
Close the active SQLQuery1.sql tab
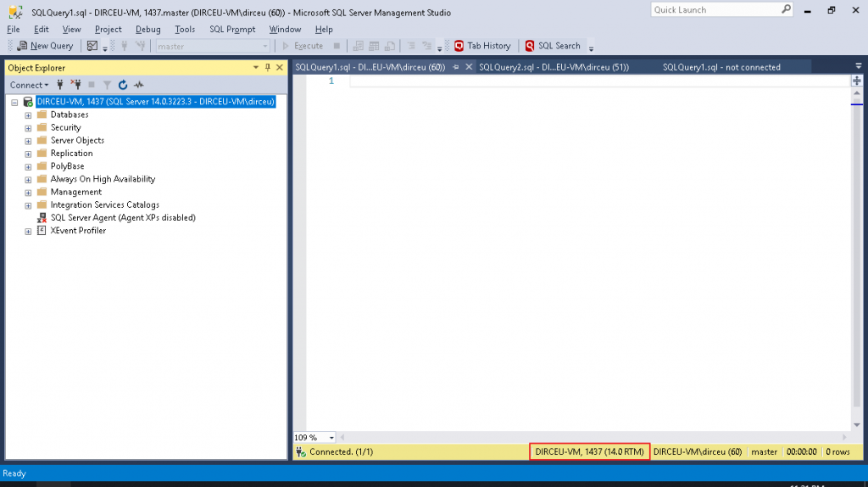pyautogui.click(x=469, y=67)
